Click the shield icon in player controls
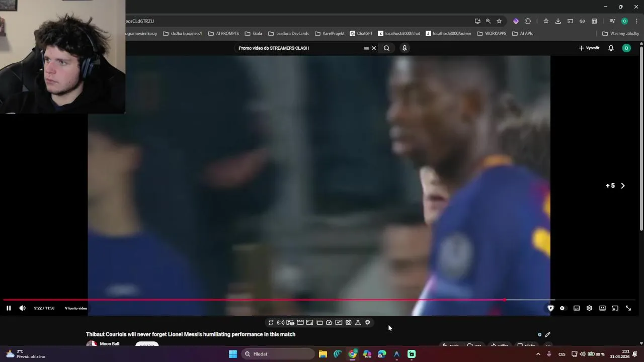644x362 pixels. point(551,308)
